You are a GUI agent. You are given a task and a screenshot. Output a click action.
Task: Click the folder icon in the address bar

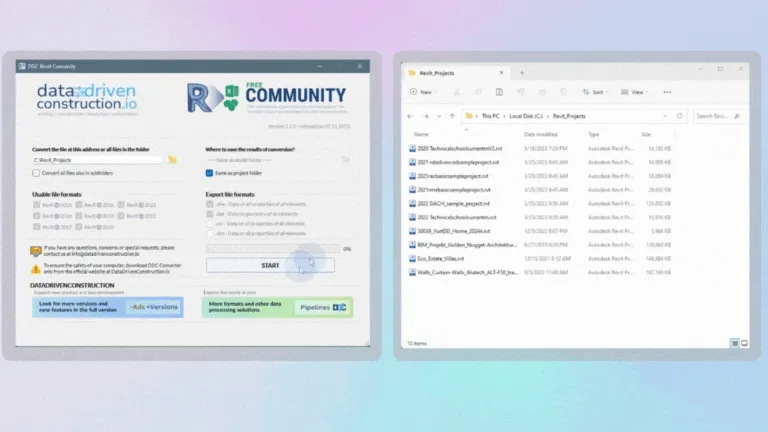pos(469,116)
